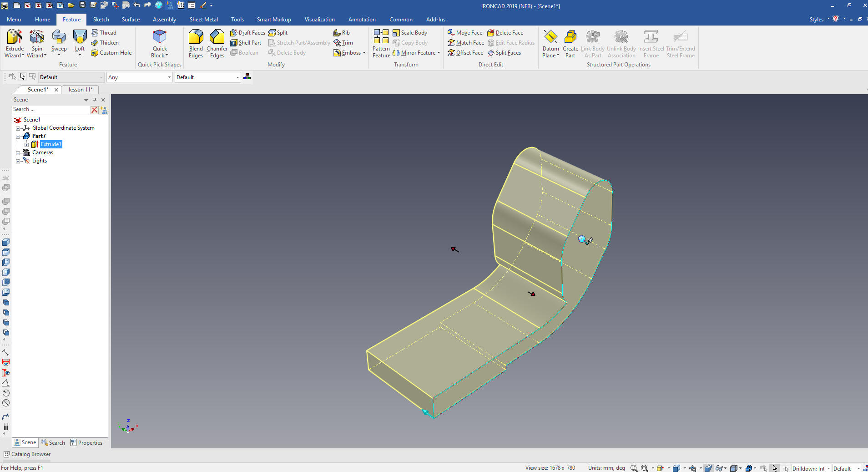Open the lesson 11* document tab

coord(81,90)
